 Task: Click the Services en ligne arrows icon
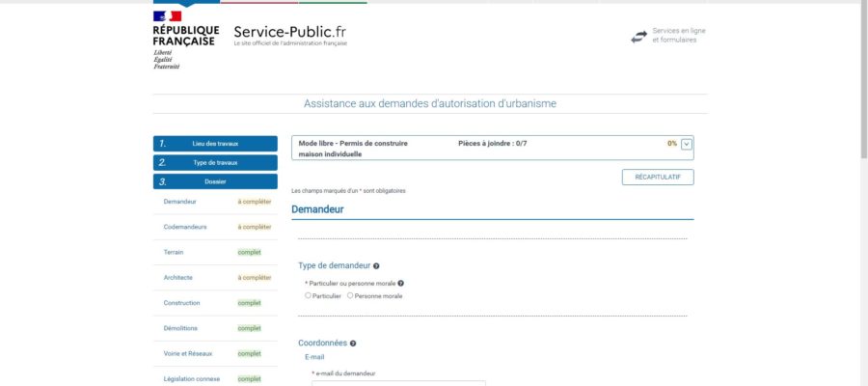tap(638, 37)
